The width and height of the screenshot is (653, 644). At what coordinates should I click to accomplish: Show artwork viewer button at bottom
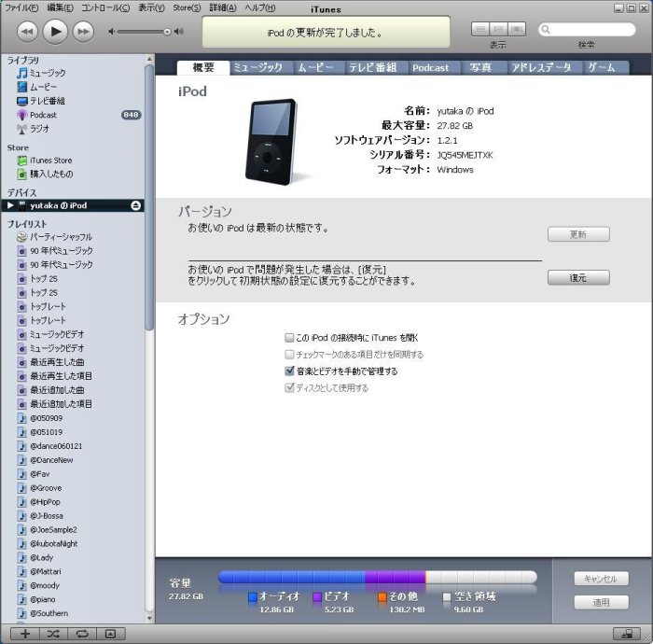[110, 634]
